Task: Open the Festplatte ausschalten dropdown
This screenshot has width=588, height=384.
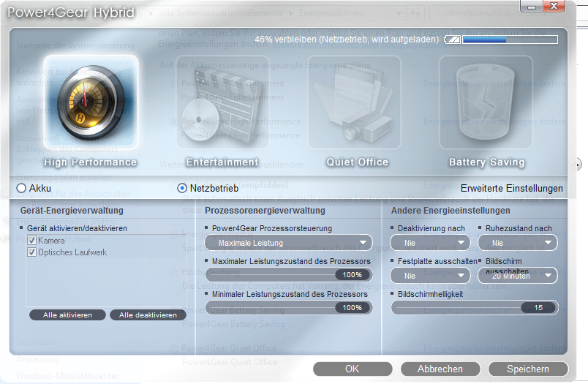Action: pos(430,276)
